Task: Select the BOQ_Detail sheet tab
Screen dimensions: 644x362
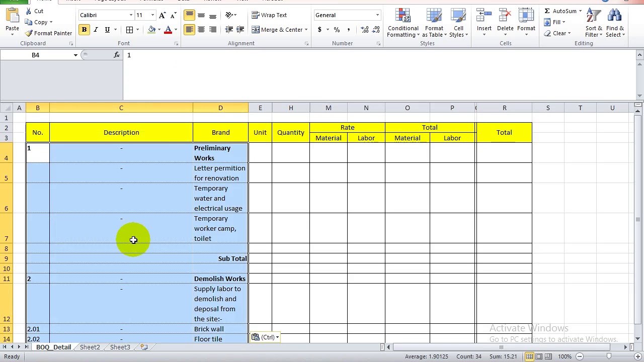Action: point(53,347)
